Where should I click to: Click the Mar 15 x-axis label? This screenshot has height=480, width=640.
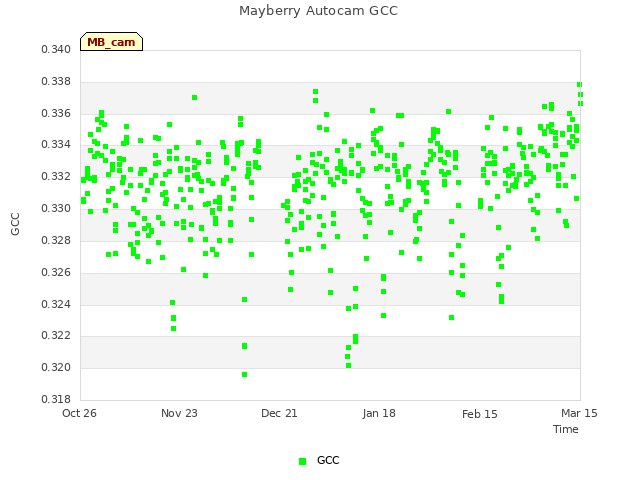[579, 413]
